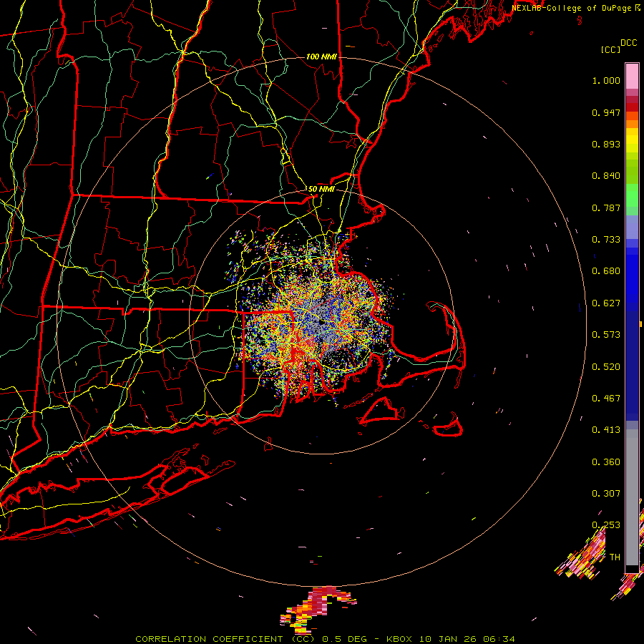Viewport: 644px width, 644px height.
Task: Select the 0.360 scale value
Action: pos(606,462)
